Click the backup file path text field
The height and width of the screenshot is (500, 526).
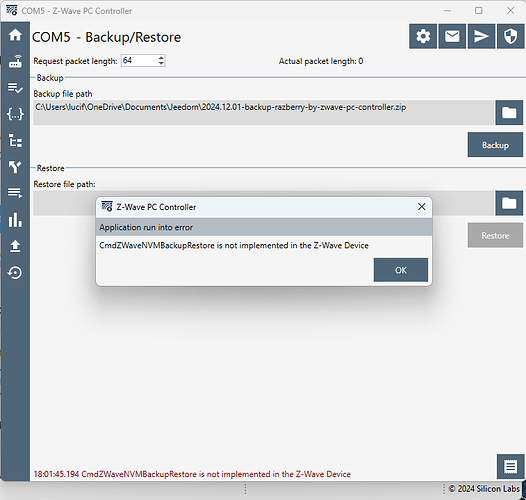click(x=263, y=112)
